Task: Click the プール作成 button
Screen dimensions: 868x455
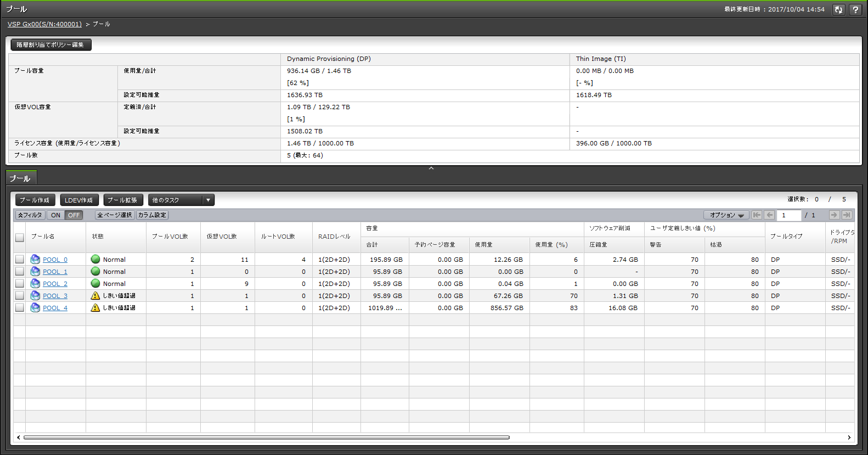Action: point(35,200)
